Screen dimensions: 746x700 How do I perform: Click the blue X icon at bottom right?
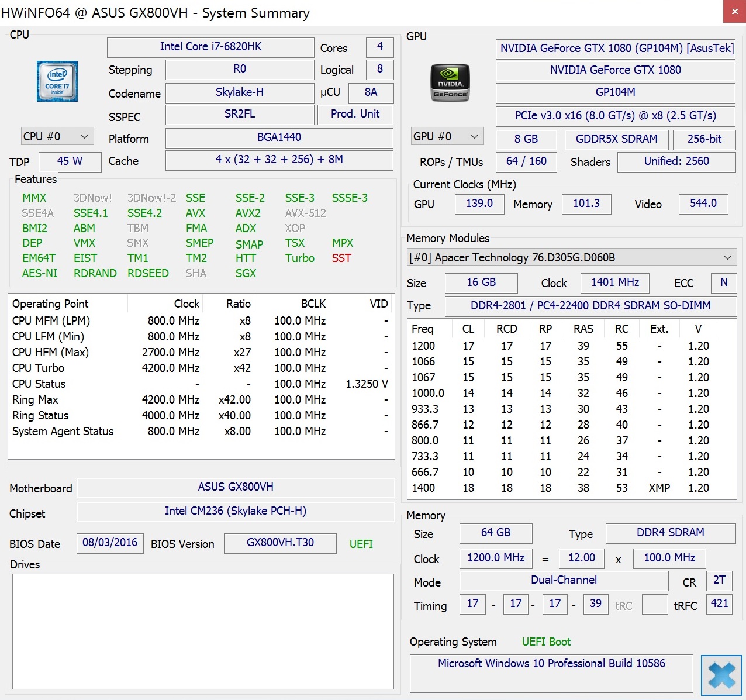721,675
